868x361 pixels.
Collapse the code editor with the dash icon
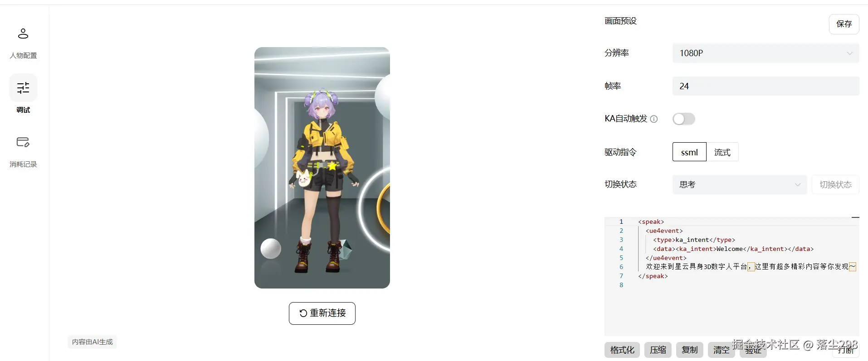point(855,217)
